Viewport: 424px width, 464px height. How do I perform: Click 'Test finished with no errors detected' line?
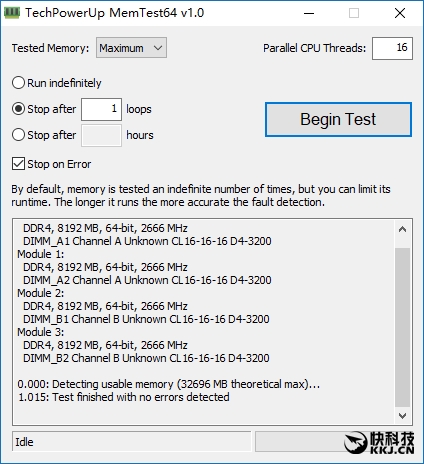(124, 397)
